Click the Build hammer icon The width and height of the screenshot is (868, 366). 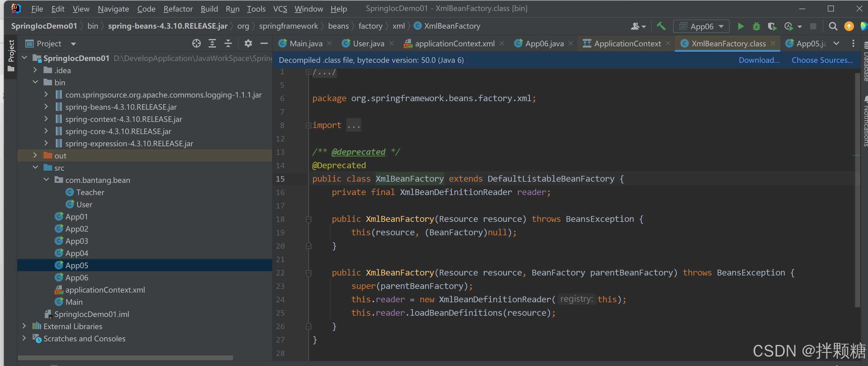pyautogui.click(x=661, y=26)
